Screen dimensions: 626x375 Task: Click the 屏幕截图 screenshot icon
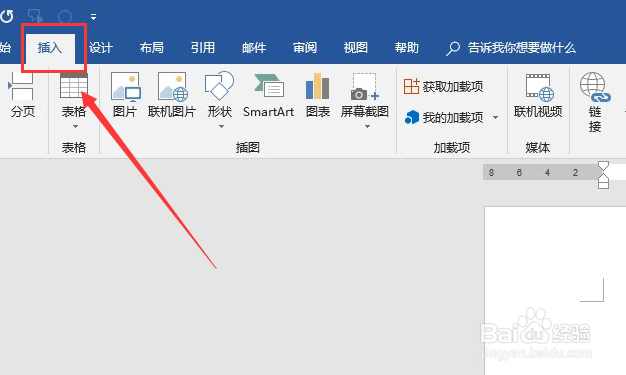click(x=365, y=86)
